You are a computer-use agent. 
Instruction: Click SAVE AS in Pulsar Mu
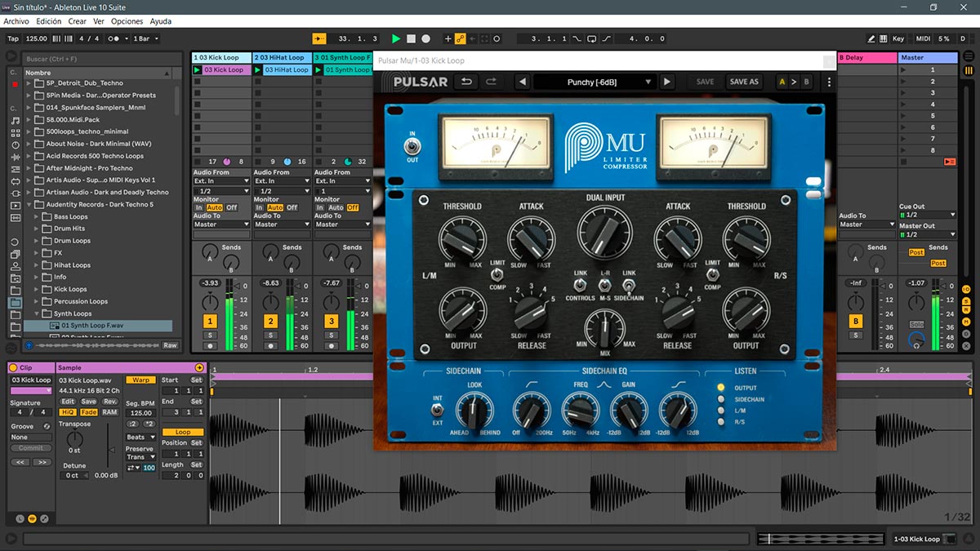[x=744, y=82]
